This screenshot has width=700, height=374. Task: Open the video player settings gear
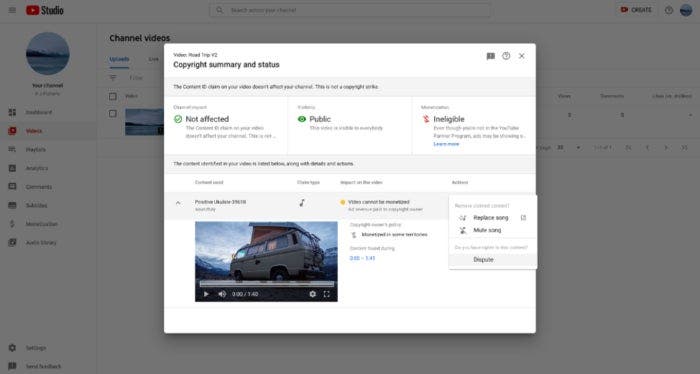click(x=312, y=294)
